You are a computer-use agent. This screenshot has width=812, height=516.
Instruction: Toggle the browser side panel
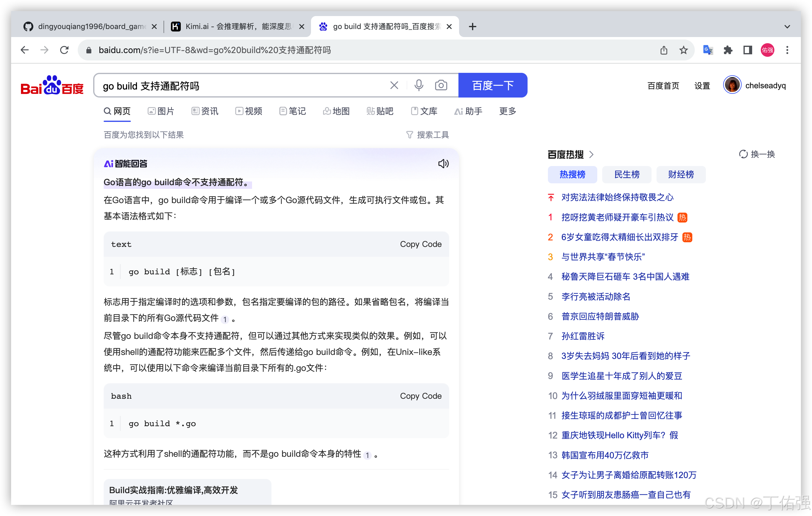pos(748,50)
